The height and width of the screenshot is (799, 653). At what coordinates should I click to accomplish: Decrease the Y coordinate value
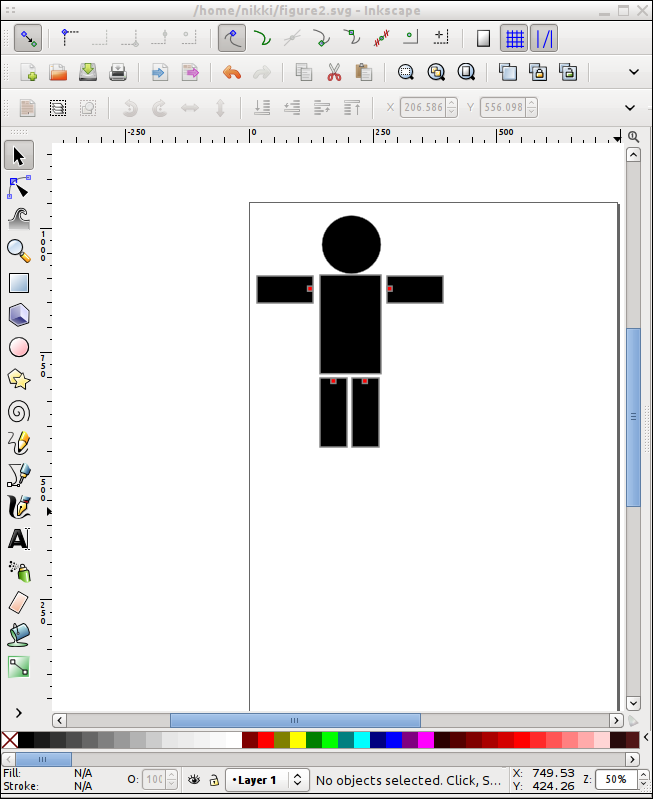532,112
